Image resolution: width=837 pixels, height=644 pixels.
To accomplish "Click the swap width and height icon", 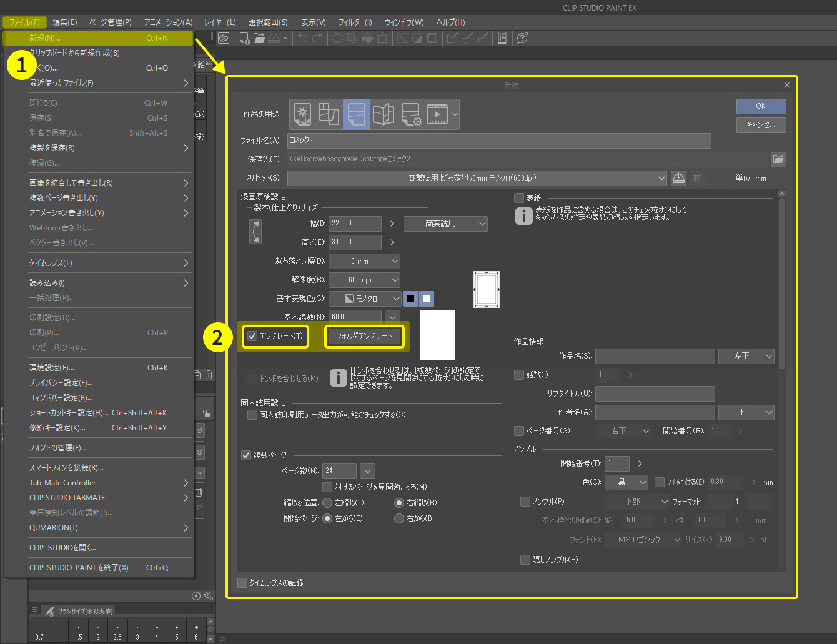I will click(255, 232).
